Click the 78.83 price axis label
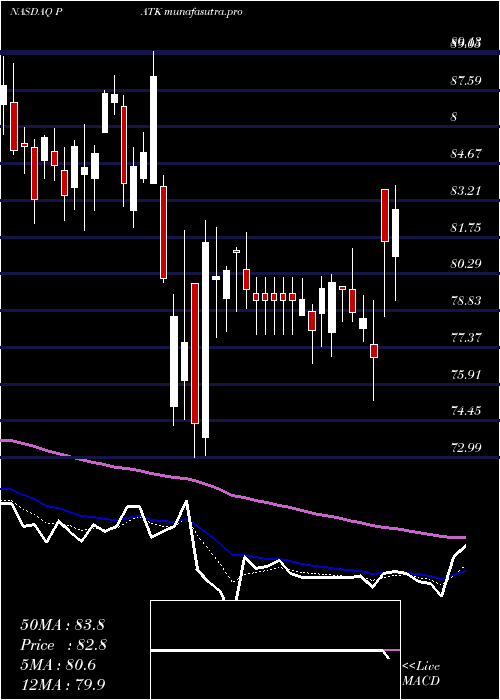This screenshot has height=700, width=500. tap(466, 300)
